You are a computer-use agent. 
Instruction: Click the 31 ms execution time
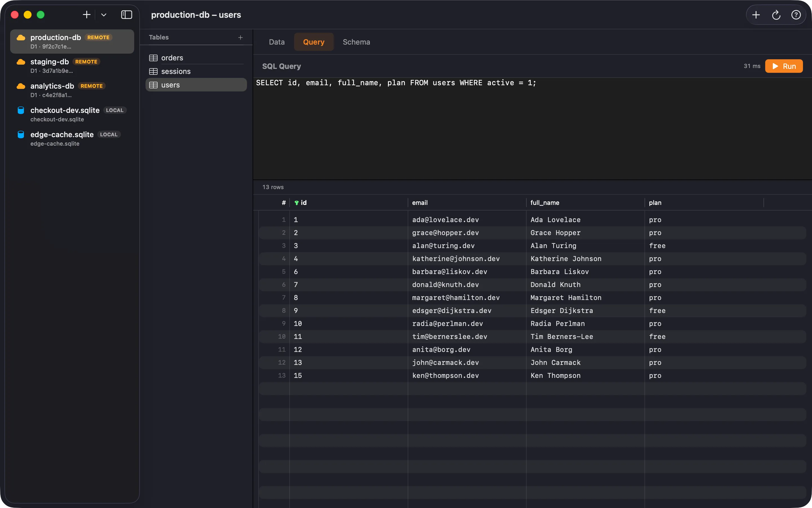coord(752,66)
